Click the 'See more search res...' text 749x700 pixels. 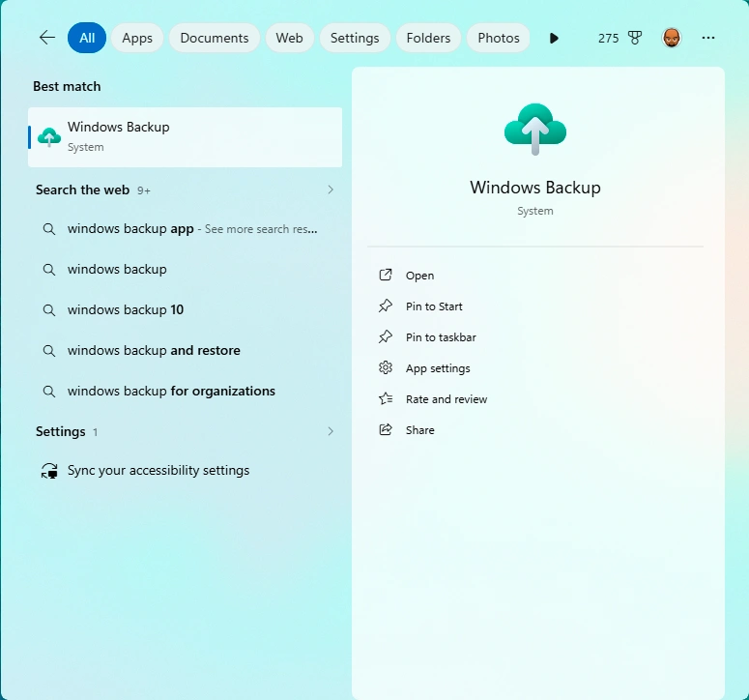(x=261, y=229)
